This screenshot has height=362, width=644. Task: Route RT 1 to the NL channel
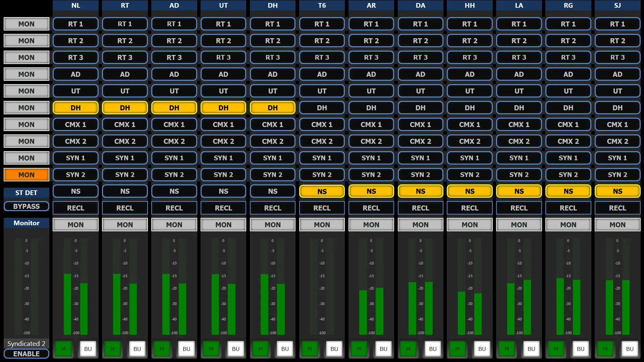(75, 24)
